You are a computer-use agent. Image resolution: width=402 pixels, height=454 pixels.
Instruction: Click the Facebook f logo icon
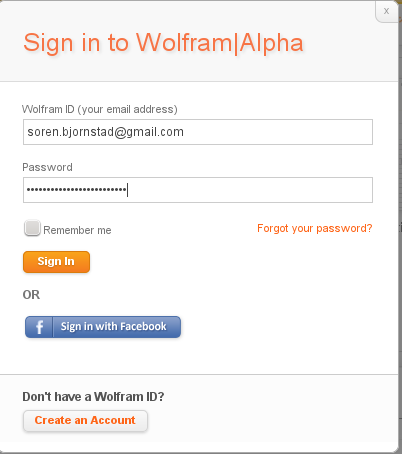(x=39, y=327)
